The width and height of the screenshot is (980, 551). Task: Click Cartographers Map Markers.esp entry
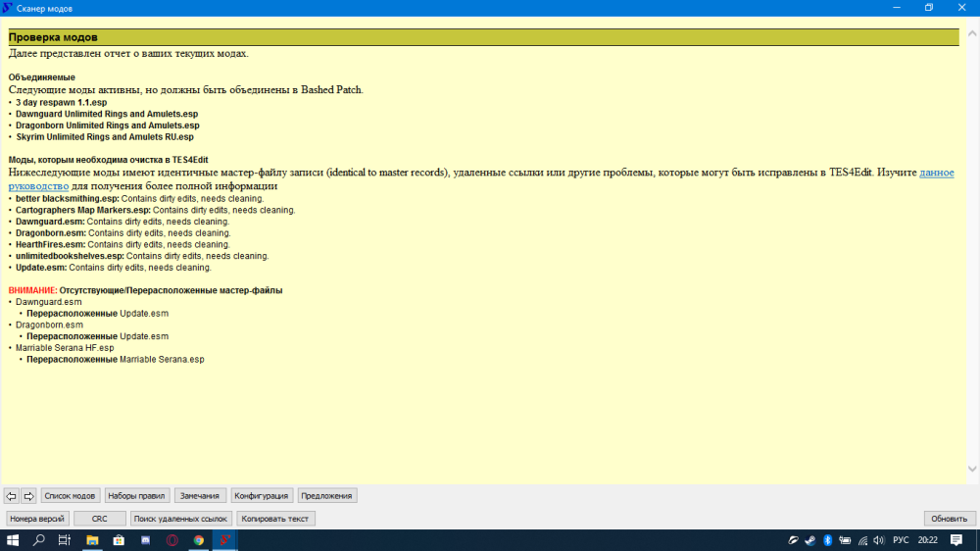pyautogui.click(x=156, y=210)
